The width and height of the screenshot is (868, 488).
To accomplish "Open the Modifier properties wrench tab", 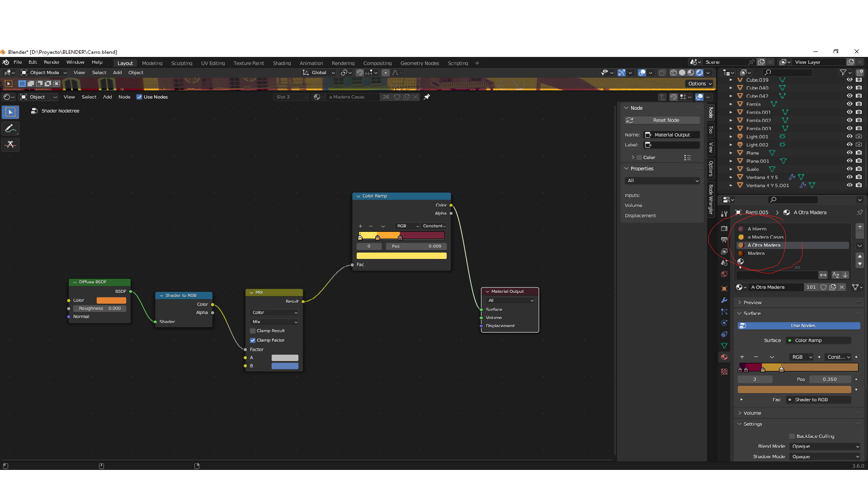I will [724, 300].
